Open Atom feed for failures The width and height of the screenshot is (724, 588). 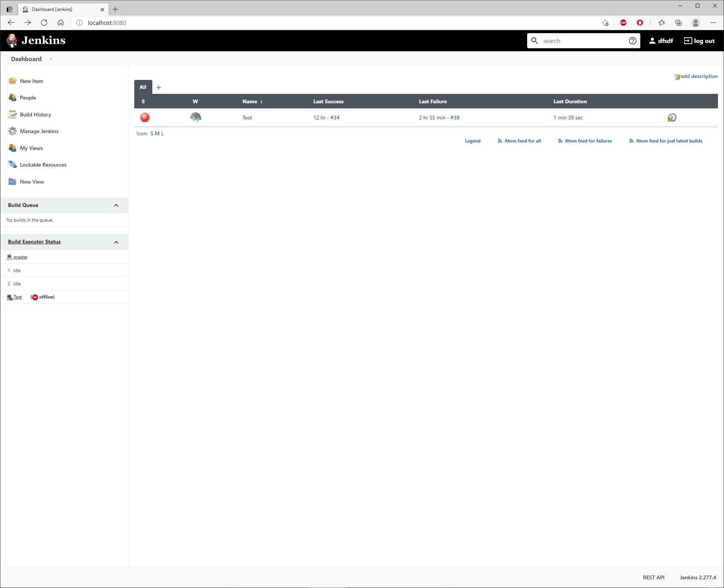click(584, 141)
